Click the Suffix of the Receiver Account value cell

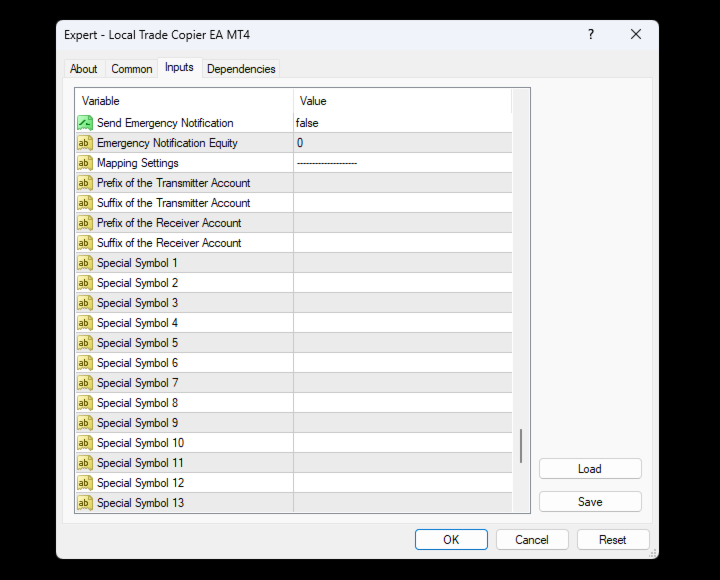(x=403, y=243)
